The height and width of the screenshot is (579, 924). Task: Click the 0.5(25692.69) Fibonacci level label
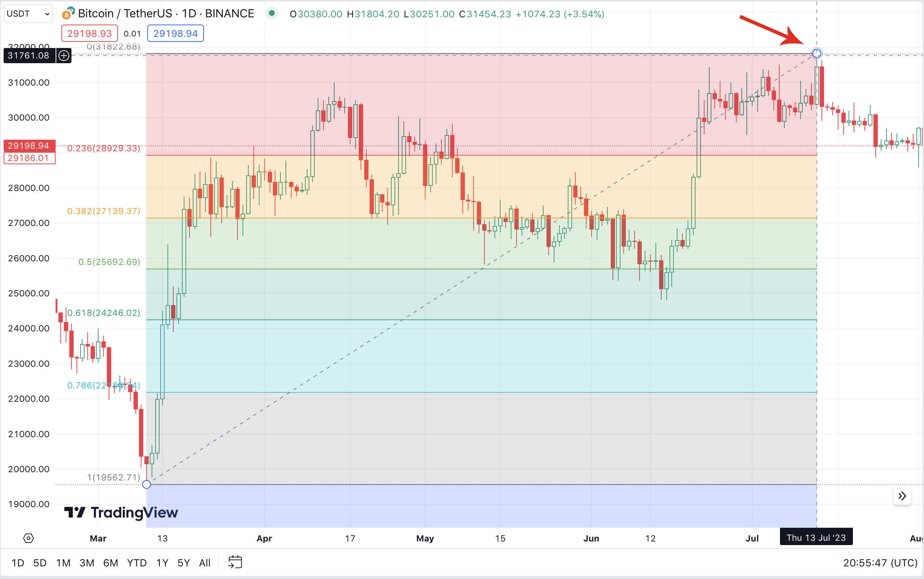tap(109, 262)
